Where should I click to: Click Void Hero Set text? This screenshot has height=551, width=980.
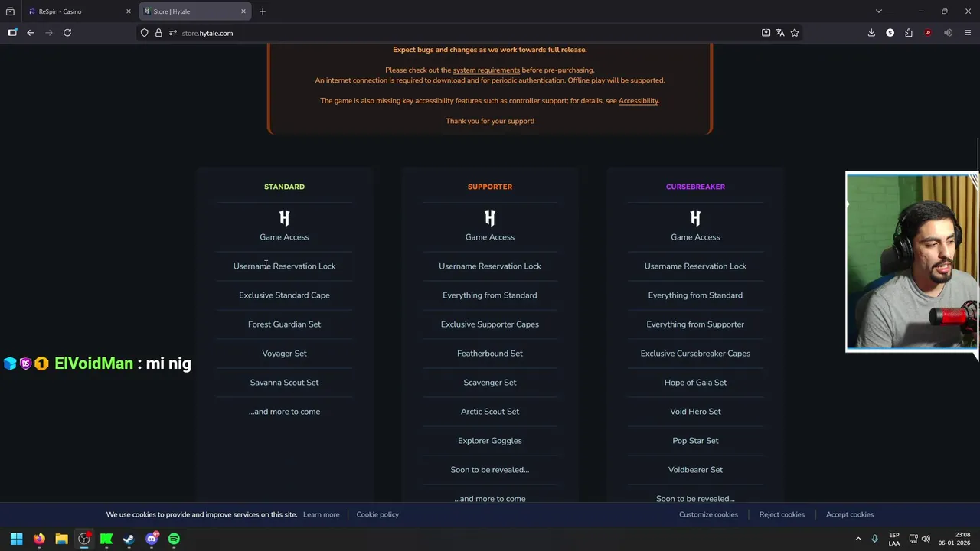pyautogui.click(x=695, y=412)
